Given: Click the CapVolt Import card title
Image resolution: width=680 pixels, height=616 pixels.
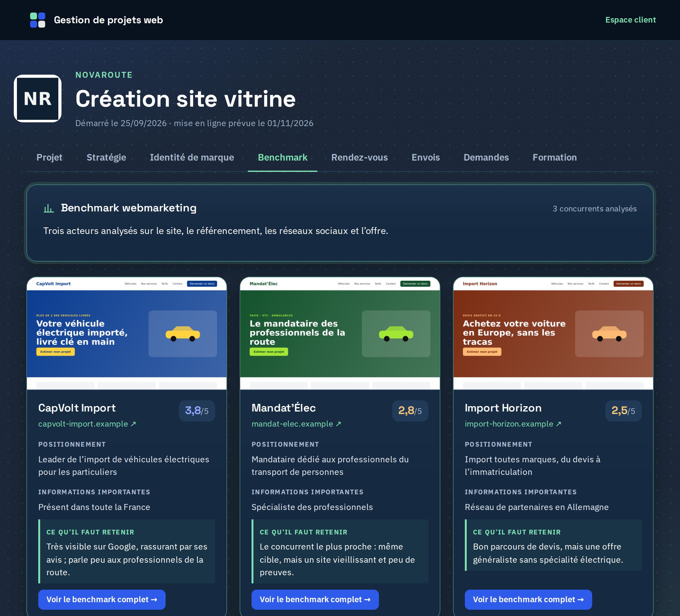Looking at the screenshot, I should [77, 408].
